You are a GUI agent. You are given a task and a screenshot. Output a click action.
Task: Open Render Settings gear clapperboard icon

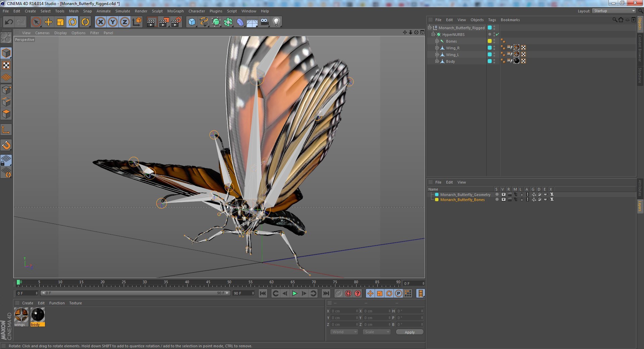pos(176,22)
